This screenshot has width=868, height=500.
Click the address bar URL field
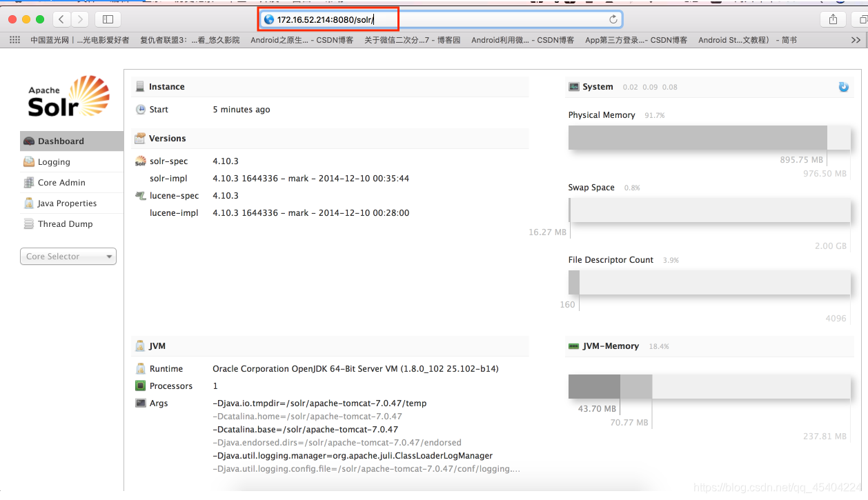(442, 19)
